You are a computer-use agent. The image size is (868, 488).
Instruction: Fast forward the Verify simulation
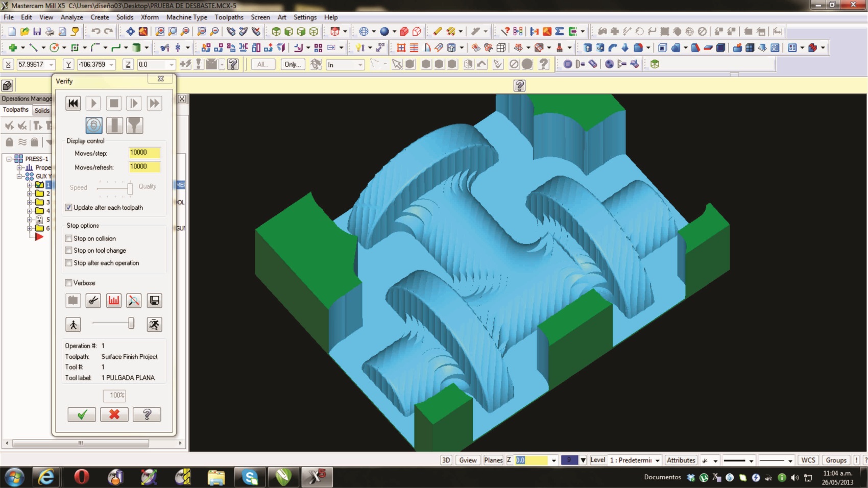(154, 103)
